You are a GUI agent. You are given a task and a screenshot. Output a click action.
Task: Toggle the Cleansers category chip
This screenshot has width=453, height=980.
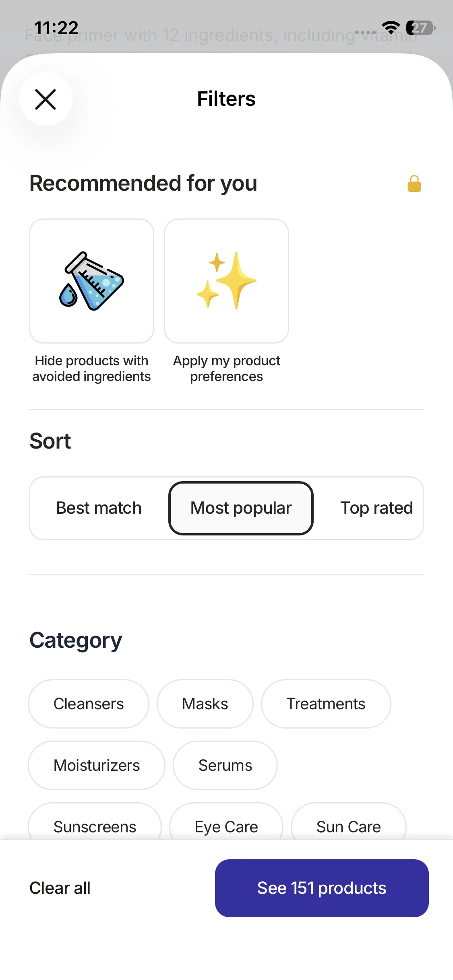pyautogui.click(x=89, y=704)
